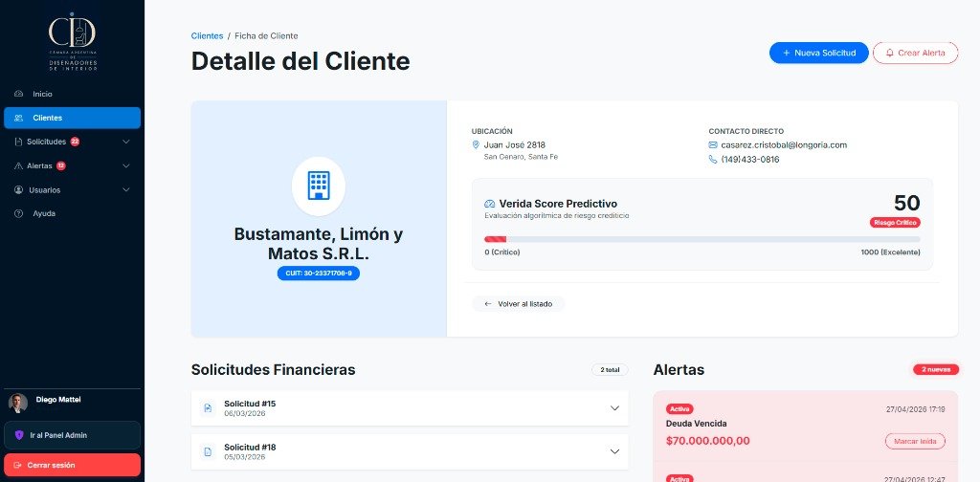Click the Ficha de Cliente breadcrumb text
The height and width of the screenshot is (482, 980).
[x=266, y=36]
